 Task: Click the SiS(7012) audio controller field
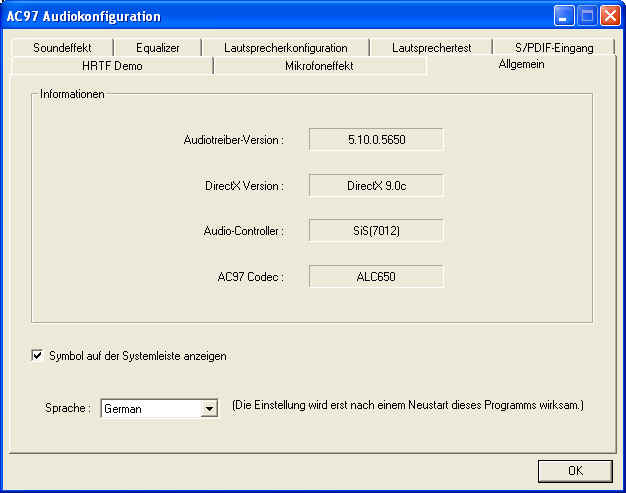point(376,231)
